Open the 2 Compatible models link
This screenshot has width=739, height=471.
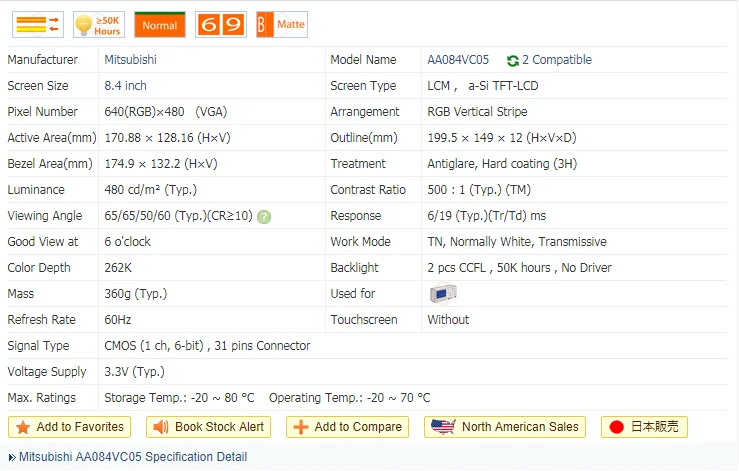click(557, 60)
